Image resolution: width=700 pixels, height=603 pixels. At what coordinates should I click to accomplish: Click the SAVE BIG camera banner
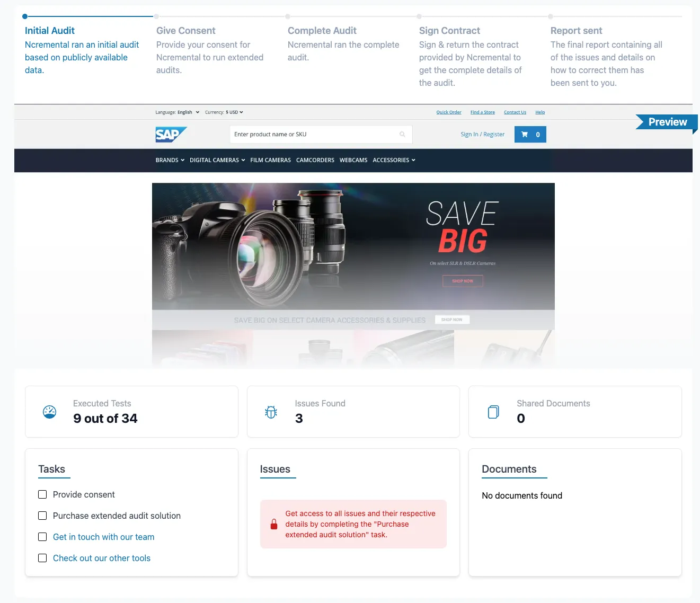click(x=353, y=246)
